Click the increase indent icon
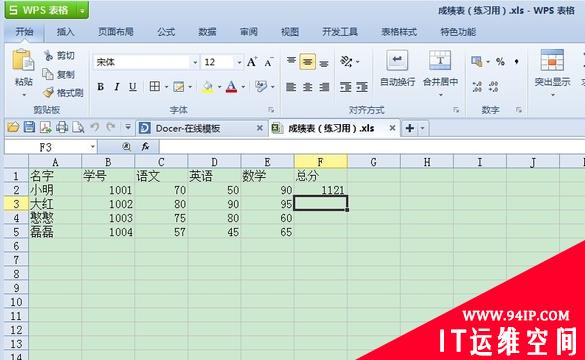This screenshot has width=585, height=360. click(362, 87)
